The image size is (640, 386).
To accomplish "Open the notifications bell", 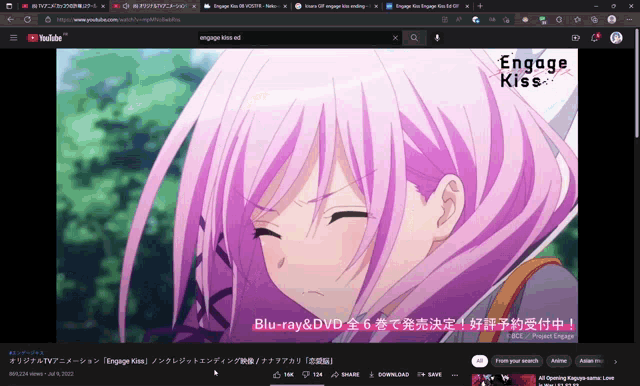I will (595, 38).
